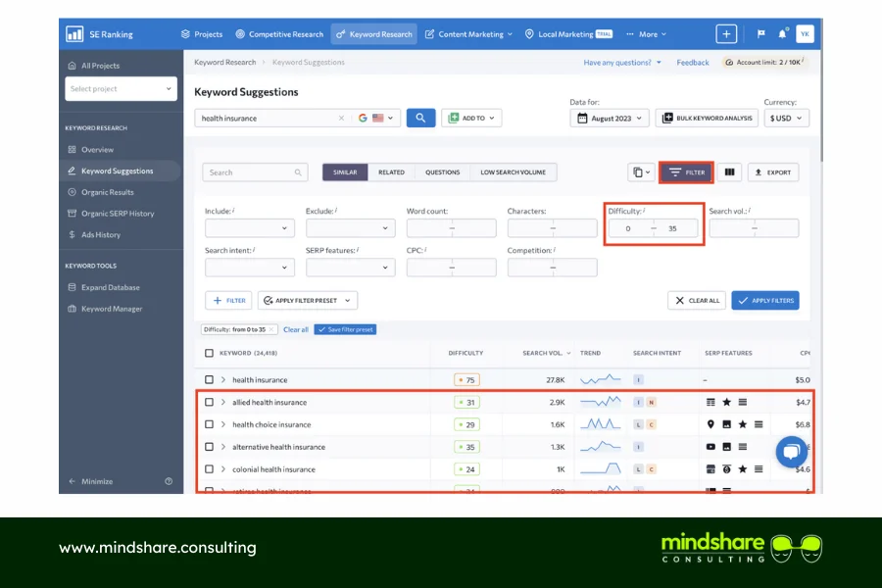882x588 pixels.
Task: Click the SE Ranking logo icon
Action: coord(74,33)
